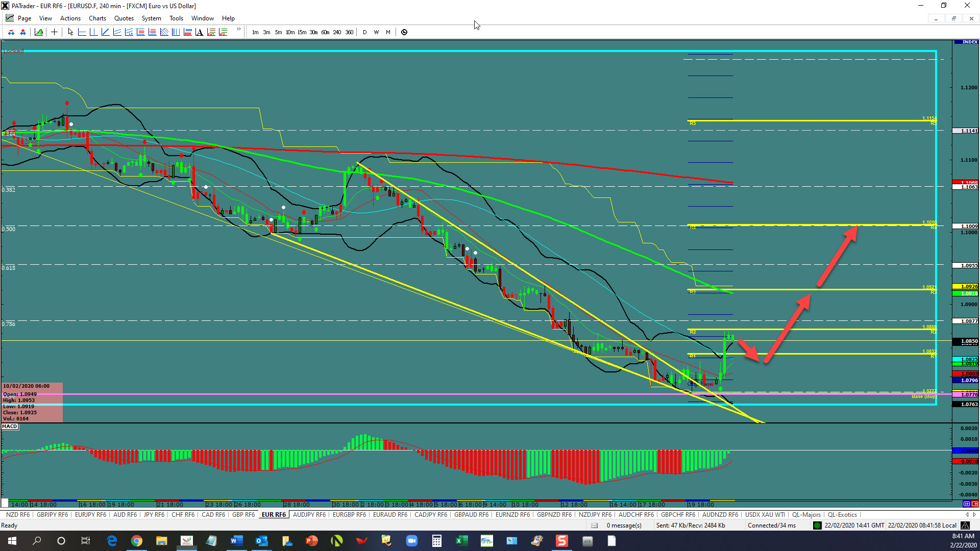Click the green connection status indicator
Screen dimensions: 980x551
[817, 525]
